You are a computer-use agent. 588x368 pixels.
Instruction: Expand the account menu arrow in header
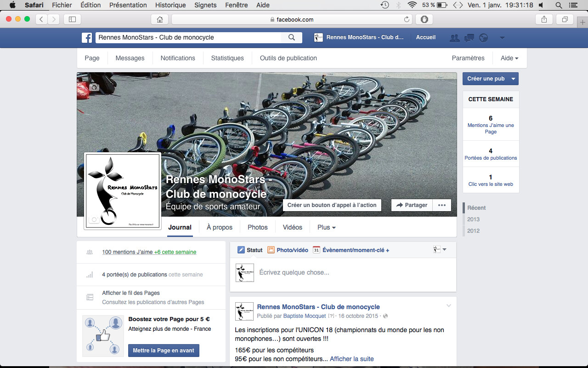(502, 38)
